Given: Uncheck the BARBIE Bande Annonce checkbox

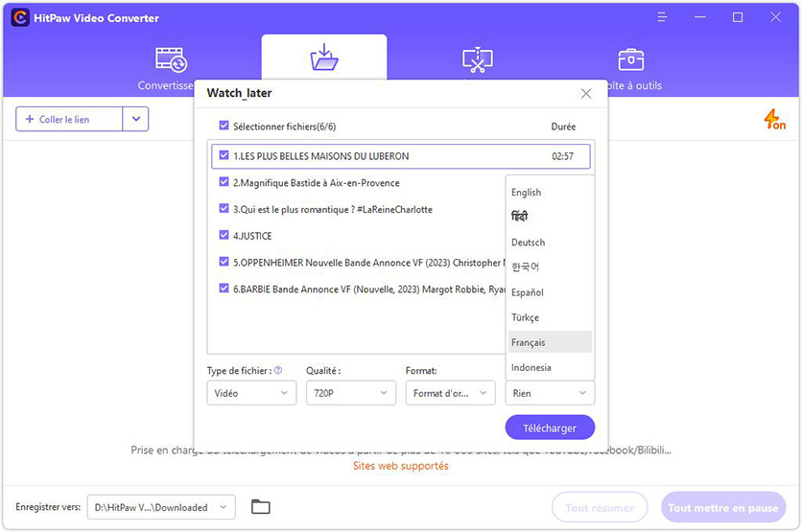Looking at the screenshot, I should click(x=224, y=289).
